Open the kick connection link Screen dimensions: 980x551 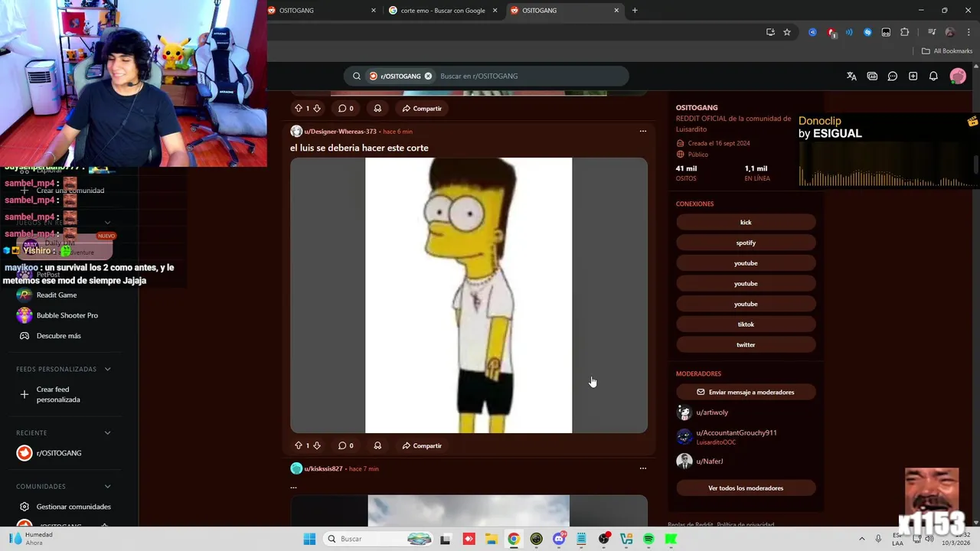point(746,222)
